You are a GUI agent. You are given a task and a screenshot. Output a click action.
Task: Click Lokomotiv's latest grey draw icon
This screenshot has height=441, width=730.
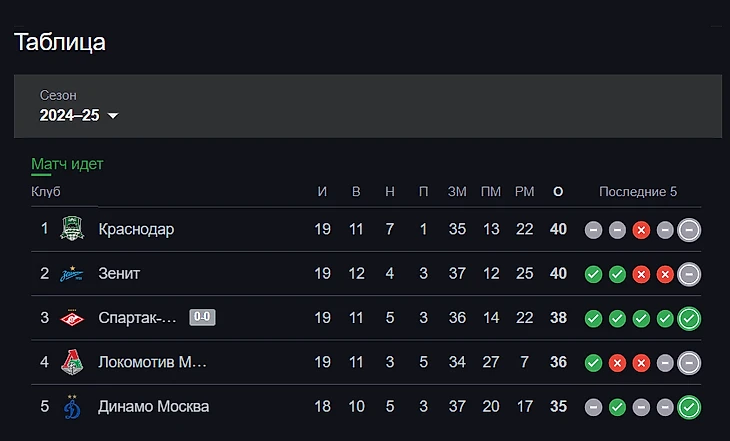689,363
